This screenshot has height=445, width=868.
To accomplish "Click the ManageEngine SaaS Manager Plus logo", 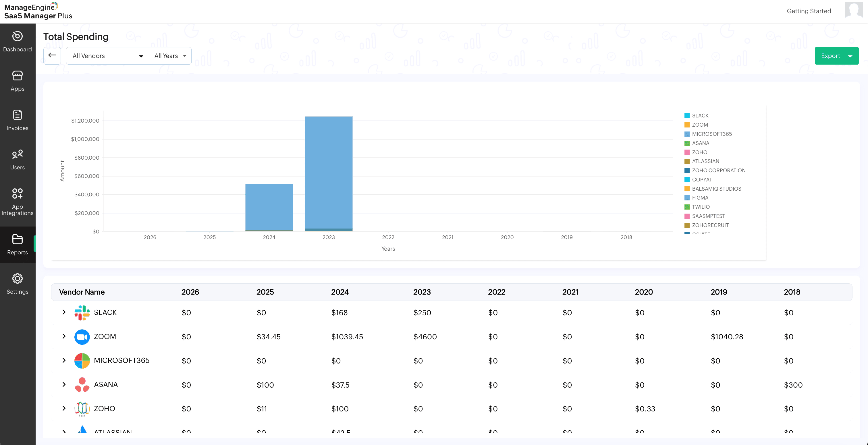I will (x=38, y=11).
